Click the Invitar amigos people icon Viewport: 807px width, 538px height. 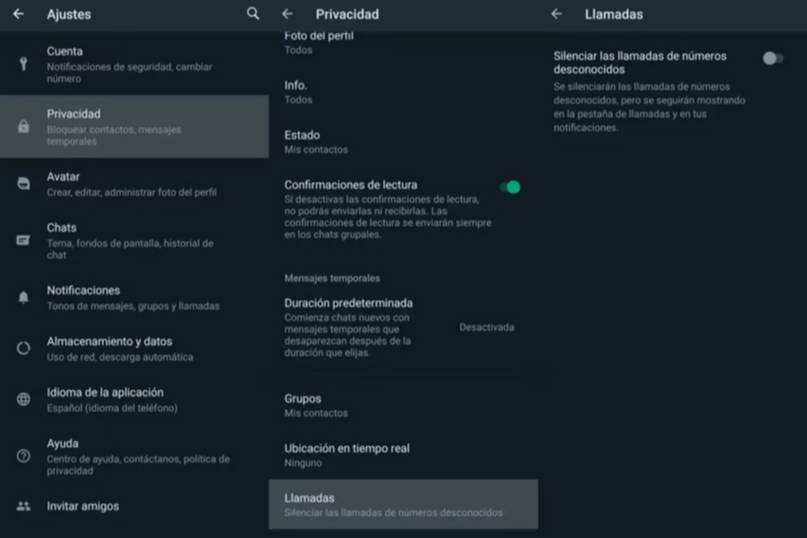coord(24,506)
